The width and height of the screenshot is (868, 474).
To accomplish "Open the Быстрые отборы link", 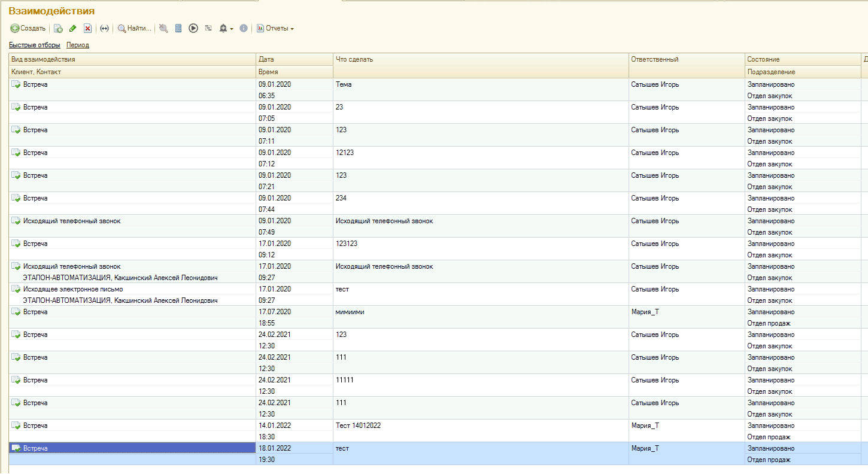I will tap(35, 45).
